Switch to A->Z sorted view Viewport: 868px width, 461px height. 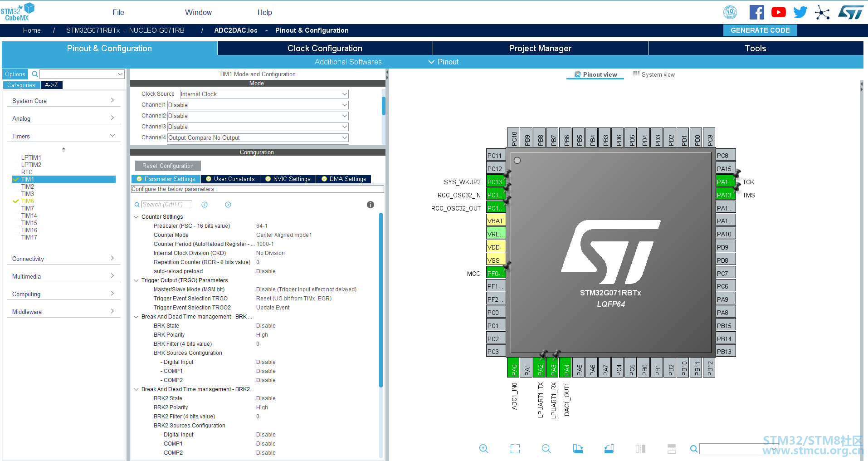pyautogui.click(x=51, y=85)
